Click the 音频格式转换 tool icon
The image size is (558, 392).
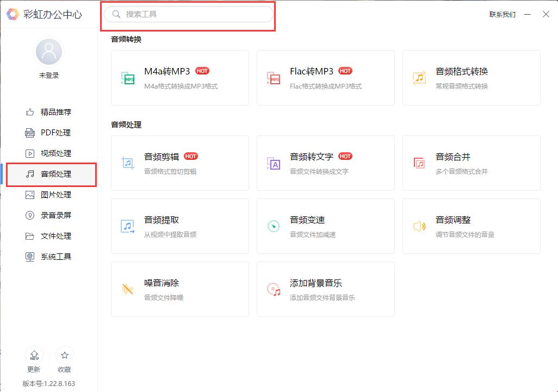point(420,78)
